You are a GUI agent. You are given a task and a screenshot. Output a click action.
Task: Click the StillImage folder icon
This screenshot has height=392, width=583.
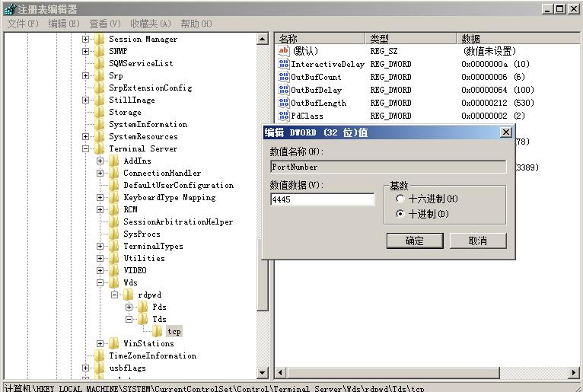(99, 100)
